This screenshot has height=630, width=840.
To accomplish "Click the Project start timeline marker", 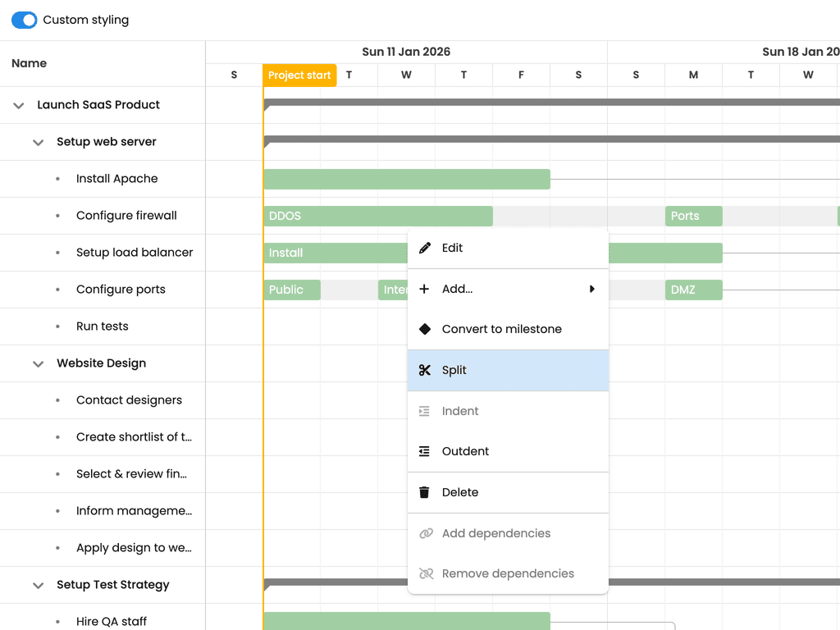I will pos(299,75).
